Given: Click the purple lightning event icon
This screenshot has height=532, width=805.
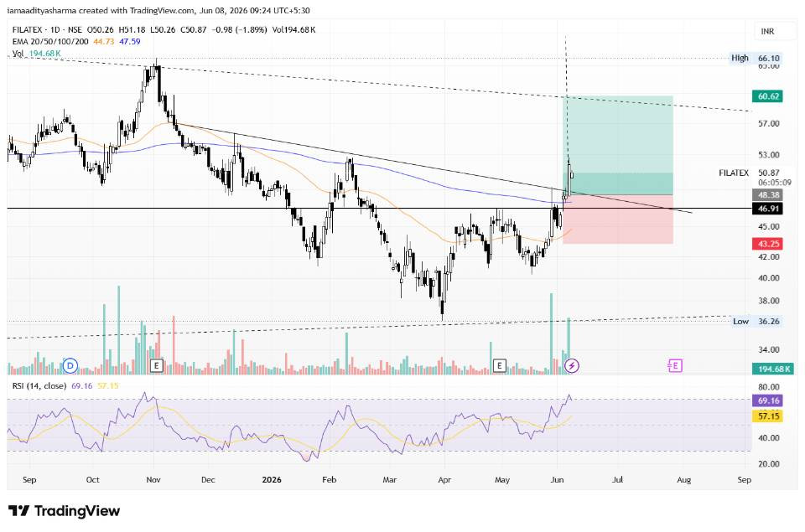Looking at the screenshot, I should point(572,366).
